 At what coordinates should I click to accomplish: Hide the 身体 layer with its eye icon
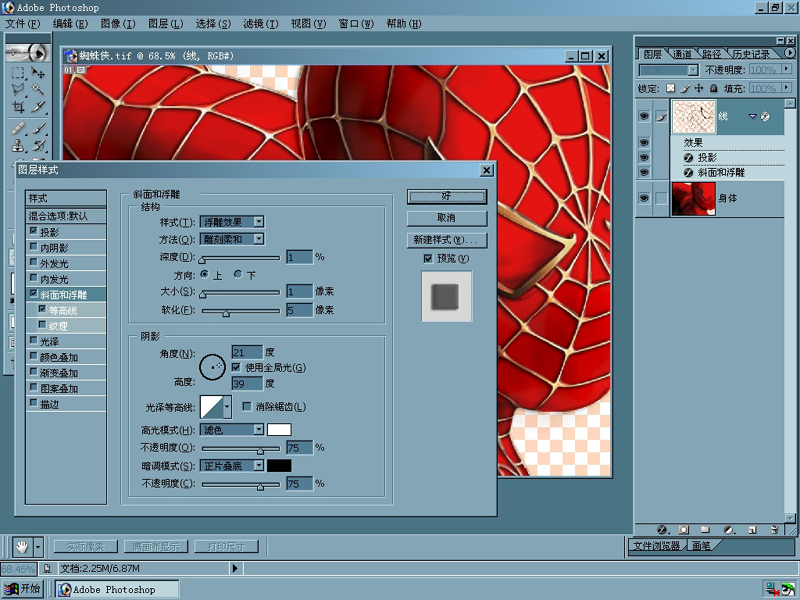click(644, 198)
